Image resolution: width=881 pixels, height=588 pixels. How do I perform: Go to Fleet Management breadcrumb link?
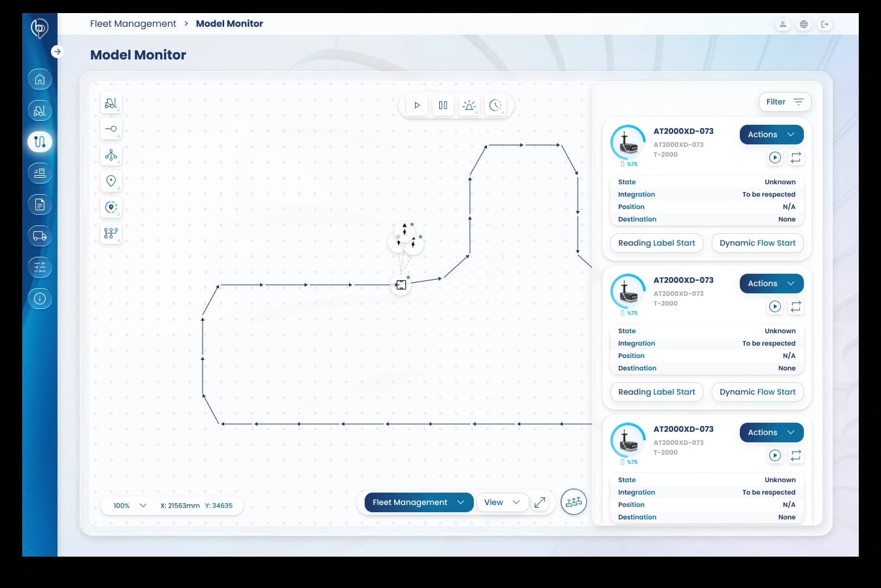click(x=133, y=24)
